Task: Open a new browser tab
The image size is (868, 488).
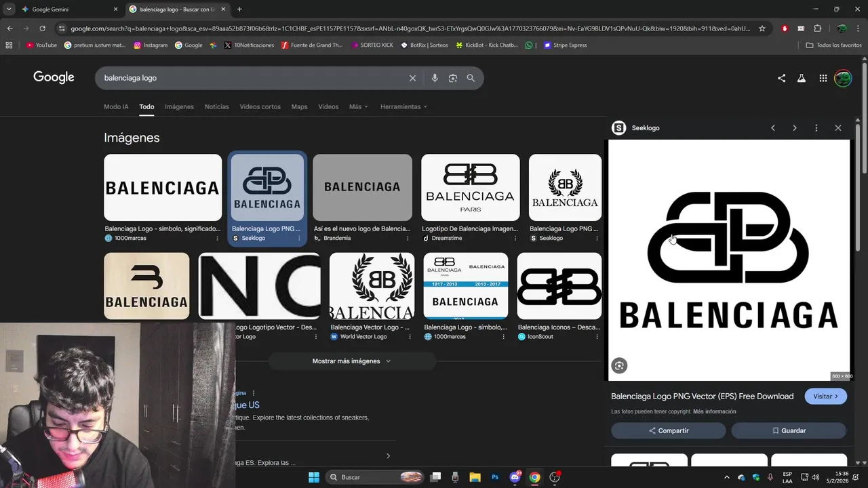Action: pyautogui.click(x=239, y=9)
